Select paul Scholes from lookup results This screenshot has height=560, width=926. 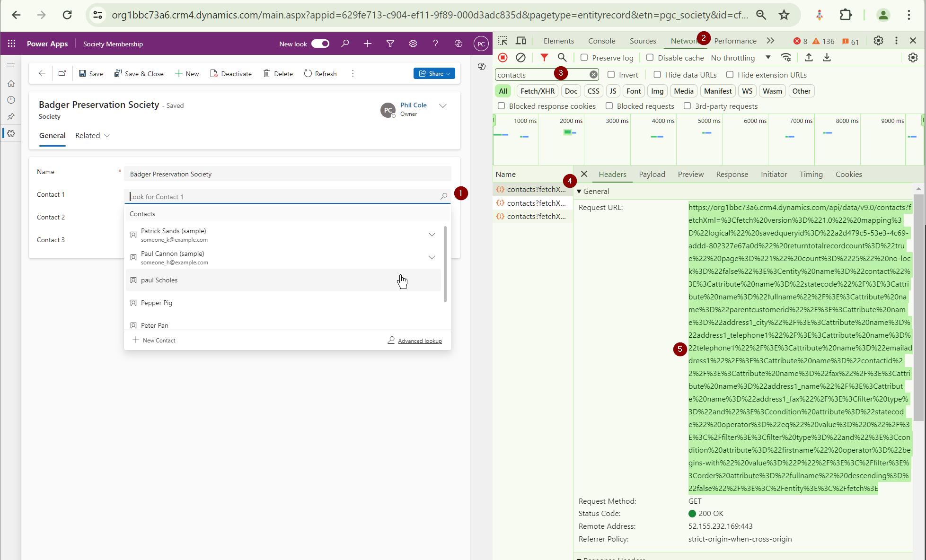coord(283,280)
